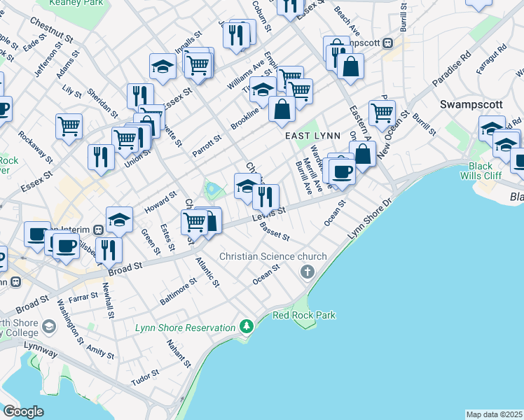Click the Swampscott town label

pos(471,104)
